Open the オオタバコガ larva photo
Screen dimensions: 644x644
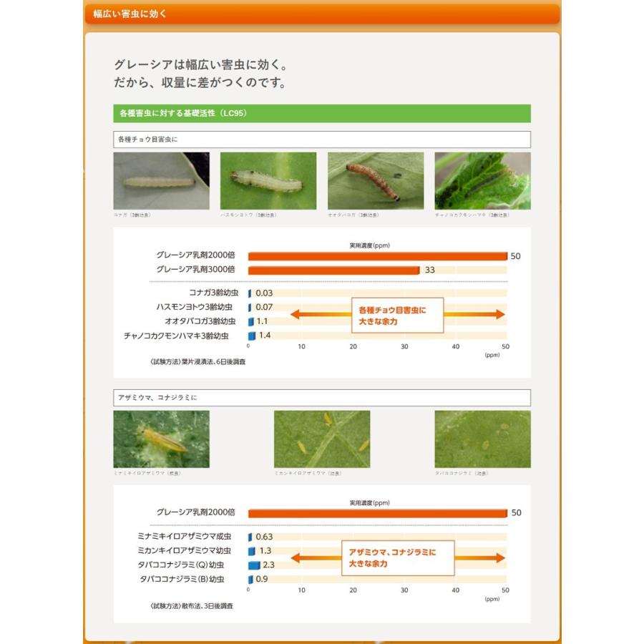point(375,180)
